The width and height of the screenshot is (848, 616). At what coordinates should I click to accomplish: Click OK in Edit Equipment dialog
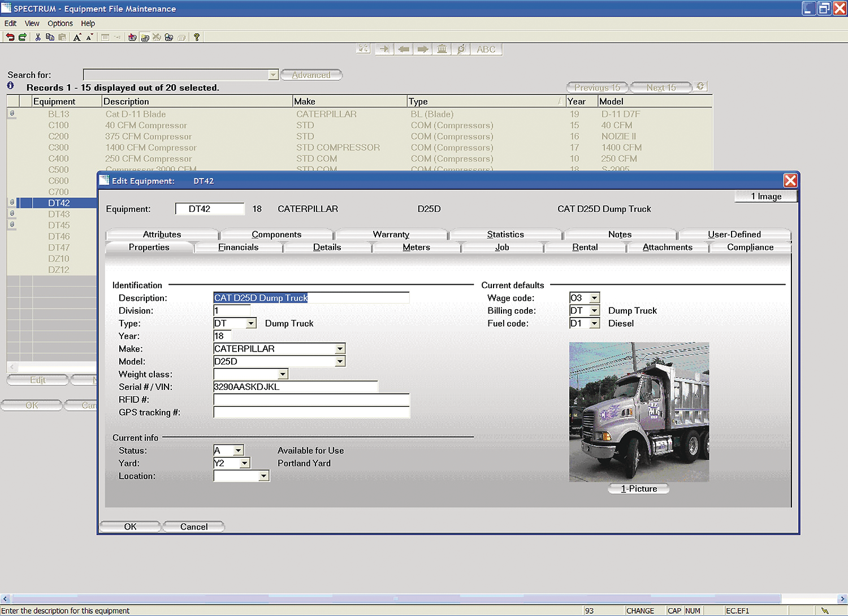click(130, 527)
